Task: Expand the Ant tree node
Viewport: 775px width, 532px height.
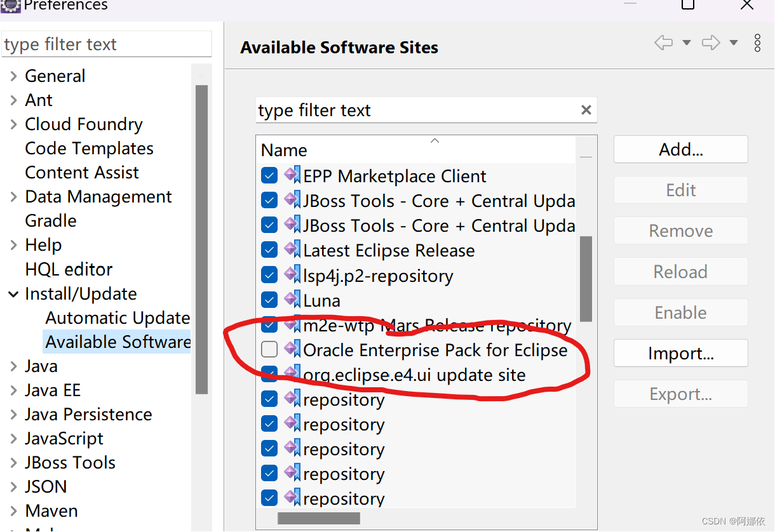Action: [x=13, y=100]
